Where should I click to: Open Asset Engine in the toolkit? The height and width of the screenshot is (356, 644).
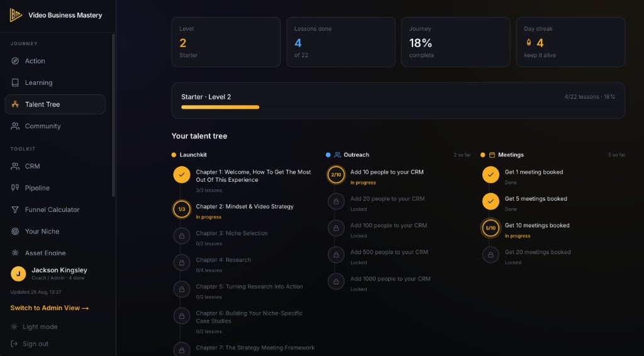(x=55, y=253)
